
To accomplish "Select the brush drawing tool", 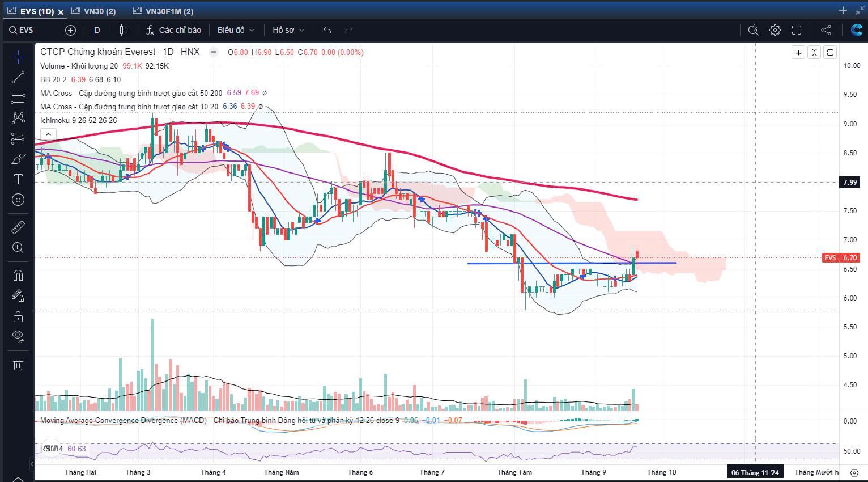I will pos(18,159).
